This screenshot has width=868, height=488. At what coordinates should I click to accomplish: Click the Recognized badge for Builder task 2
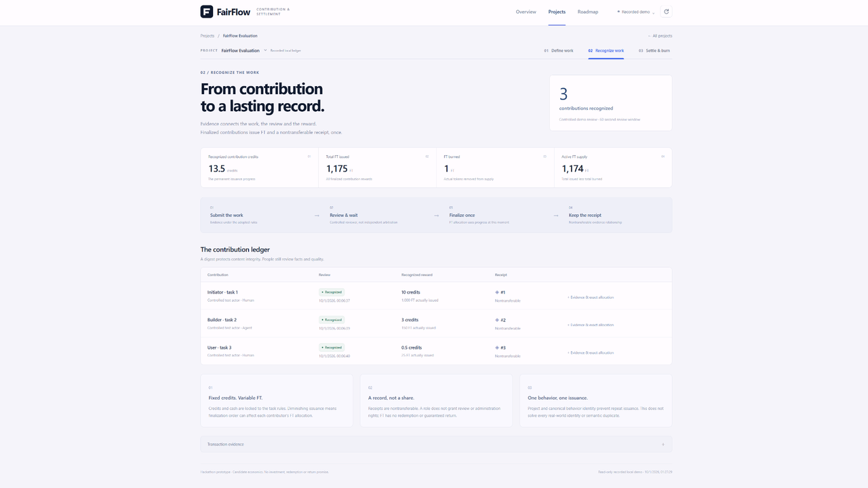pyautogui.click(x=332, y=320)
